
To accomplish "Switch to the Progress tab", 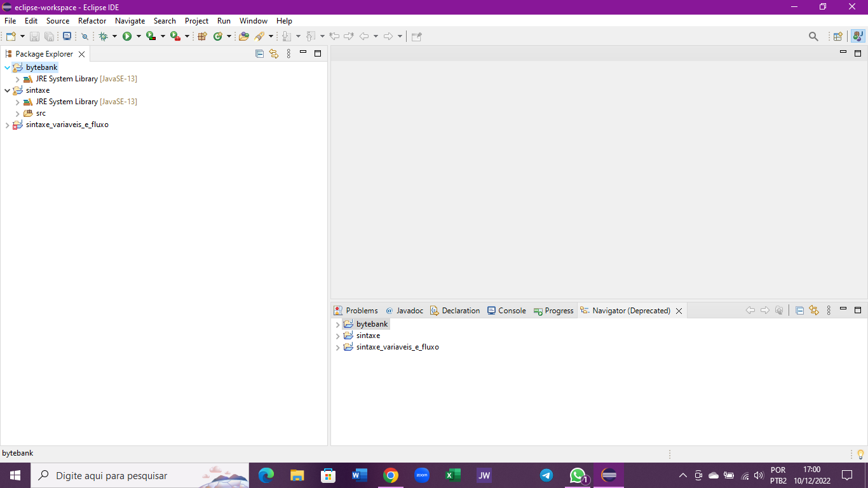I will click(x=553, y=311).
